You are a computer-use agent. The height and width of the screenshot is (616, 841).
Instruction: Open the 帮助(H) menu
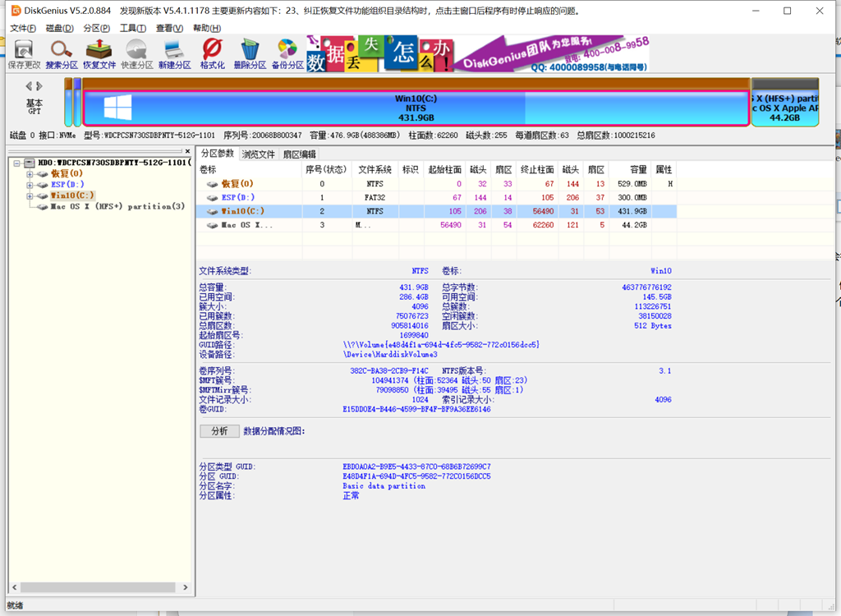click(x=207, y=28)
